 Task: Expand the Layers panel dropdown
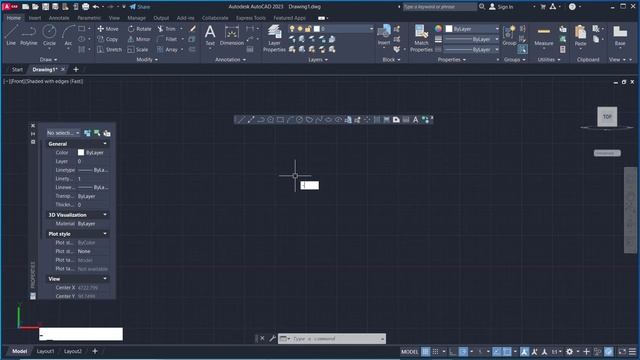318,60
